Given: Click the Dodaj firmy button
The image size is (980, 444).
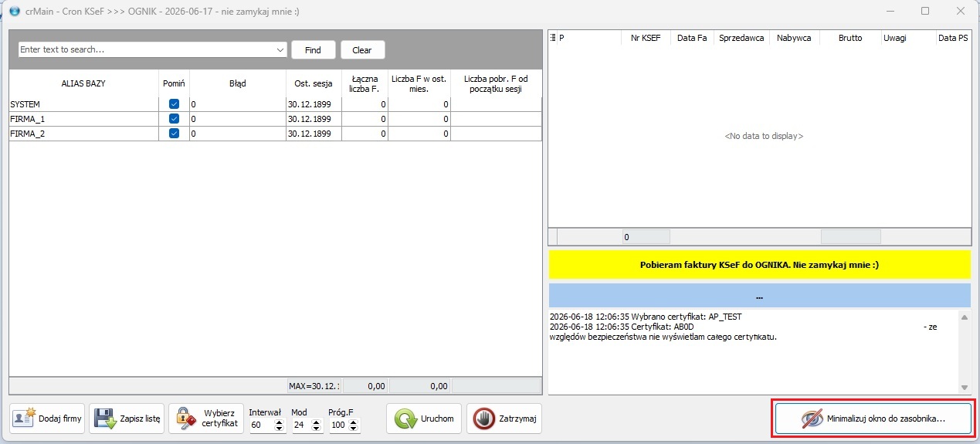Looking at the screenshot, I should pos(48,419).
